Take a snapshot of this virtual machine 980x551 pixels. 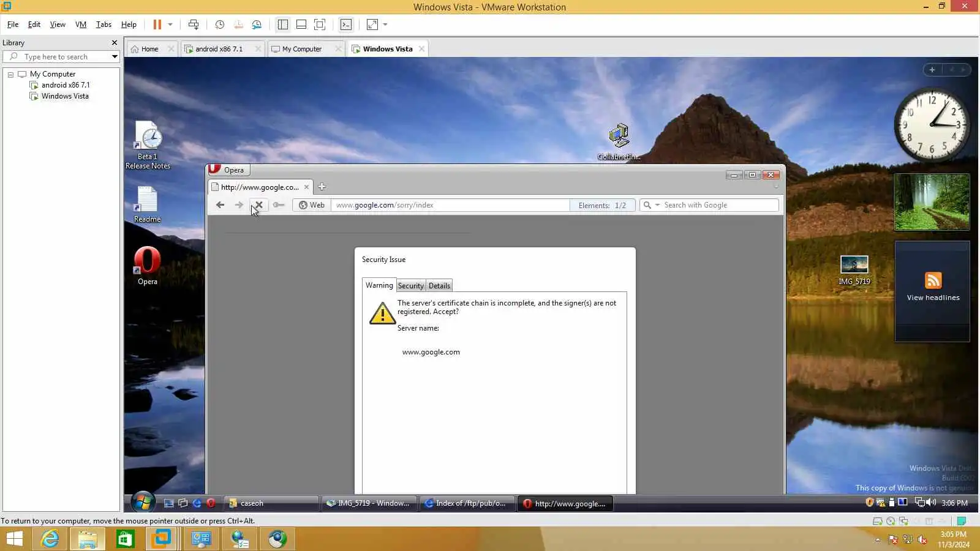[220, 24]
